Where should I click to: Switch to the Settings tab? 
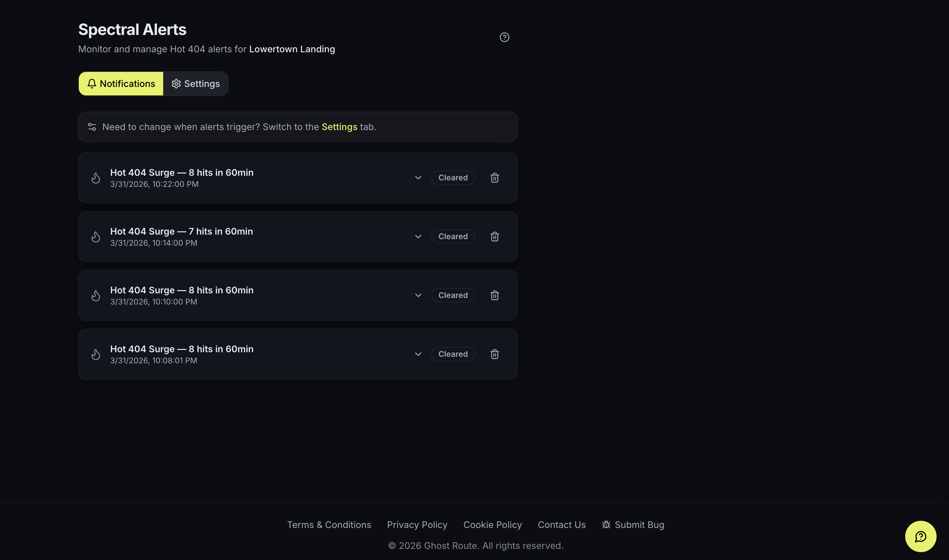(x=196, y=84)
